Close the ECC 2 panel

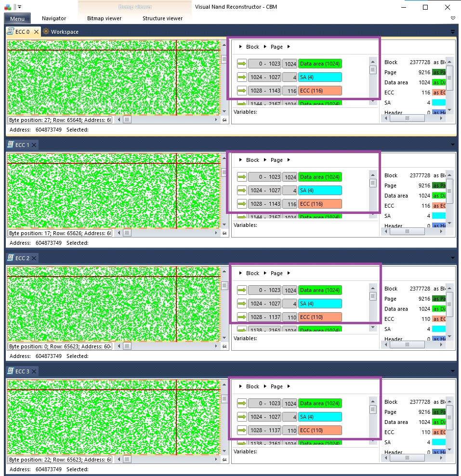click(34, 258)
